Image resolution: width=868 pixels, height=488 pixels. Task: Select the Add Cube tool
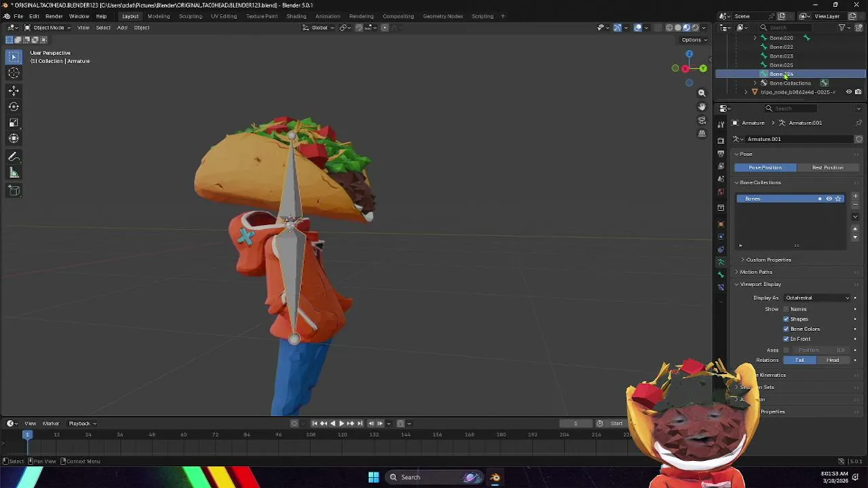[14, 190]
